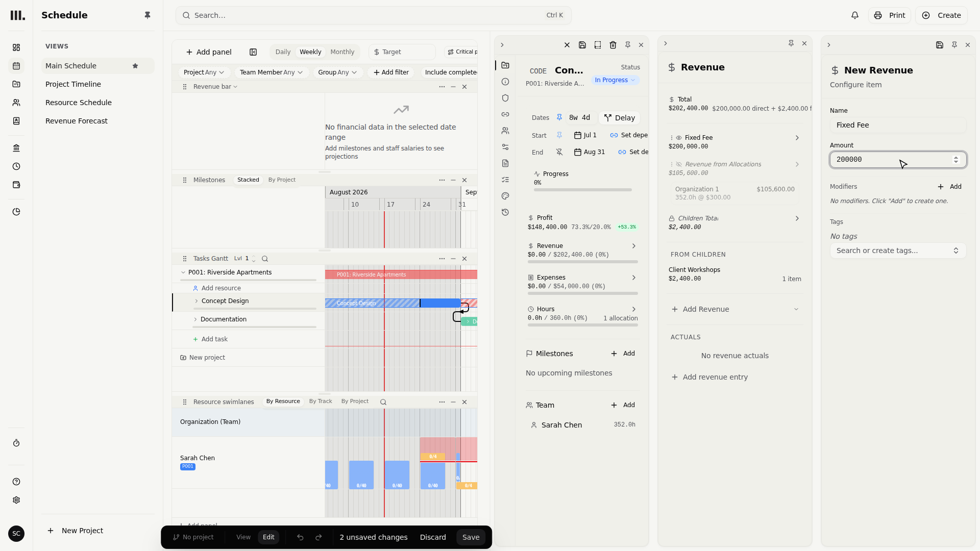Click the Delay button

point(619,118)
